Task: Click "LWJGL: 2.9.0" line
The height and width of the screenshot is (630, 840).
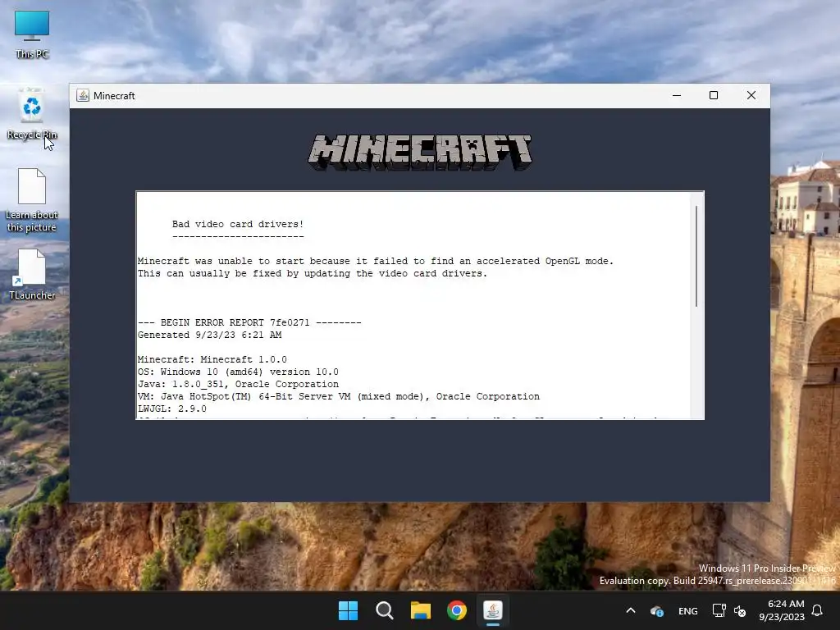Action: click(x=172, y=409)
